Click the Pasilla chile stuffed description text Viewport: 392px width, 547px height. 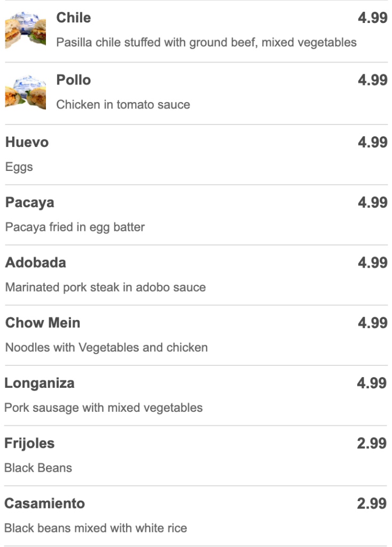[x=207, y=43]
